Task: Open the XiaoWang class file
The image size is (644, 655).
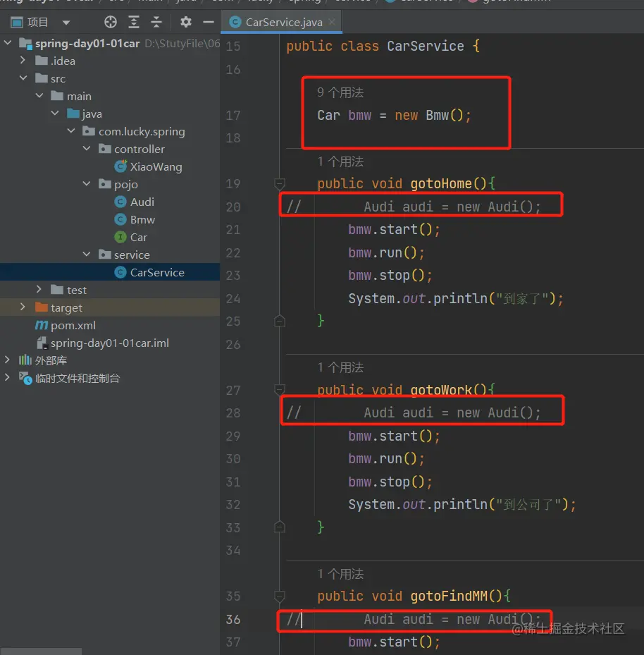Action: 156,166
